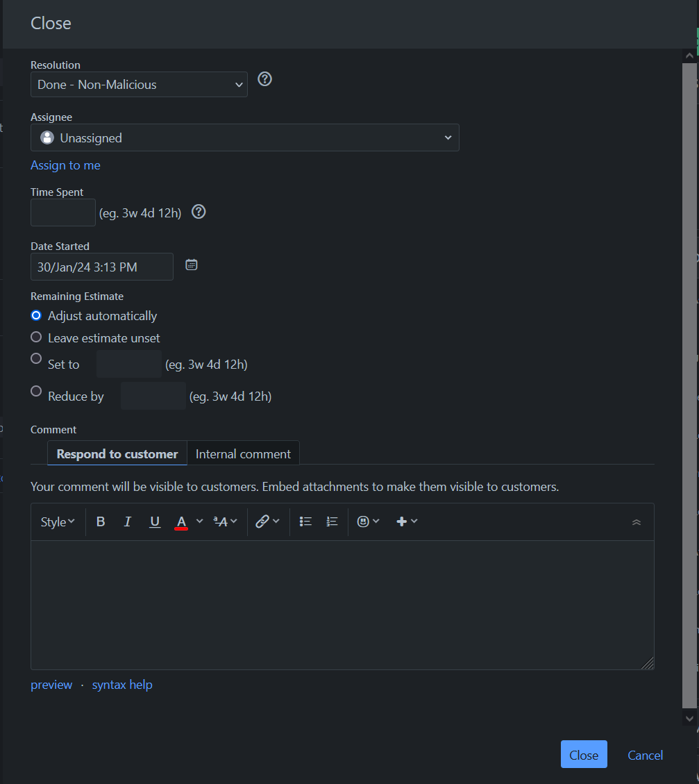
Task: Open the Style dropdown in editor
Action: [58, 522]
